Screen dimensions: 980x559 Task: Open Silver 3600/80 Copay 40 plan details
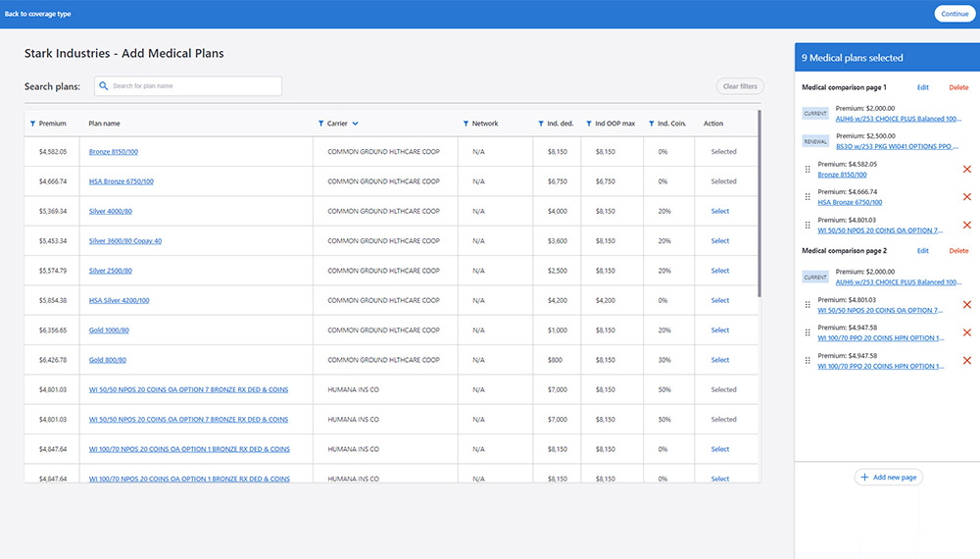click(125, 240)
